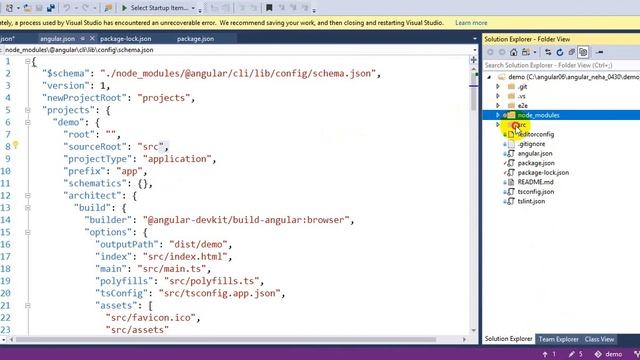Click the green Start play icon
The width and height of the screenshot is (640, 360).
[124, 8]
